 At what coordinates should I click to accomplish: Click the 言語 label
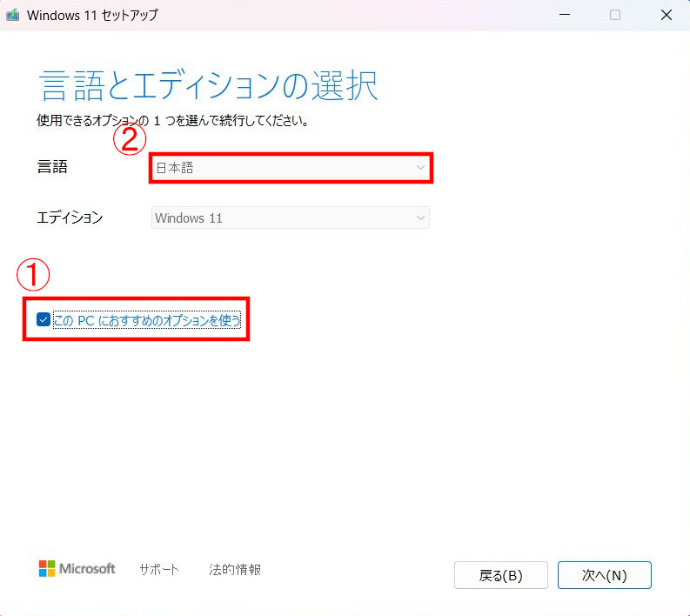(x=52, y=167)
